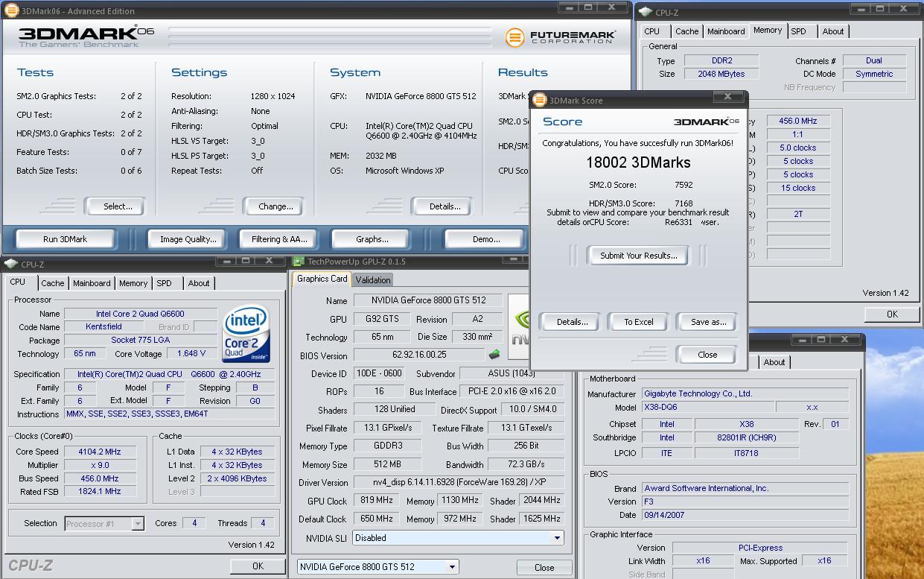Click the Default Clock value 650 MHz
The image size is (924, 579).
376,519
